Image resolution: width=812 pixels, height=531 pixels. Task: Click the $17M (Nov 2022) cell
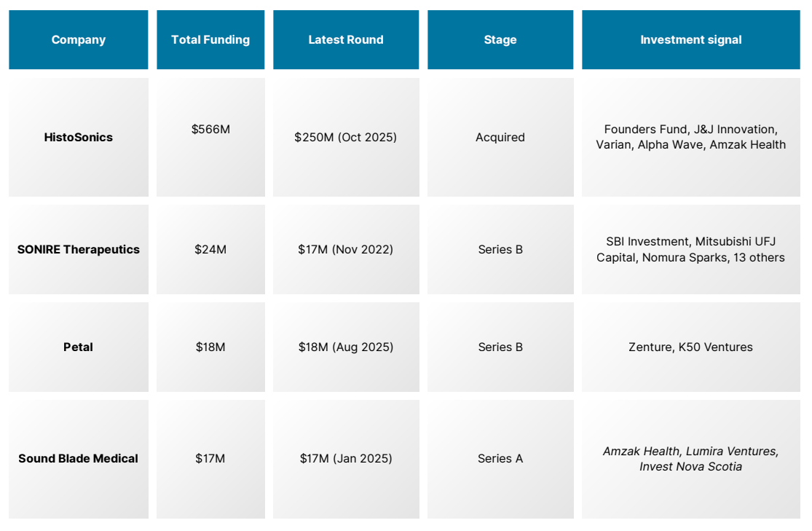[346, 249]
